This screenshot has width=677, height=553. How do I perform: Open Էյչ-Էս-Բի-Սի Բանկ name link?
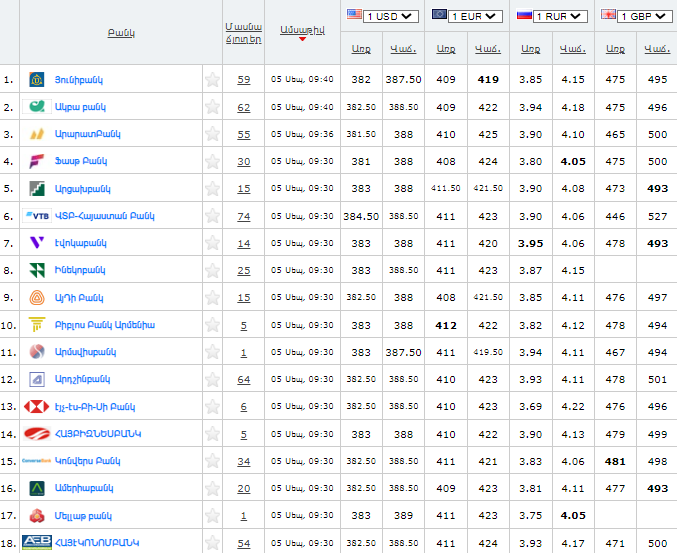coord(95,407)
